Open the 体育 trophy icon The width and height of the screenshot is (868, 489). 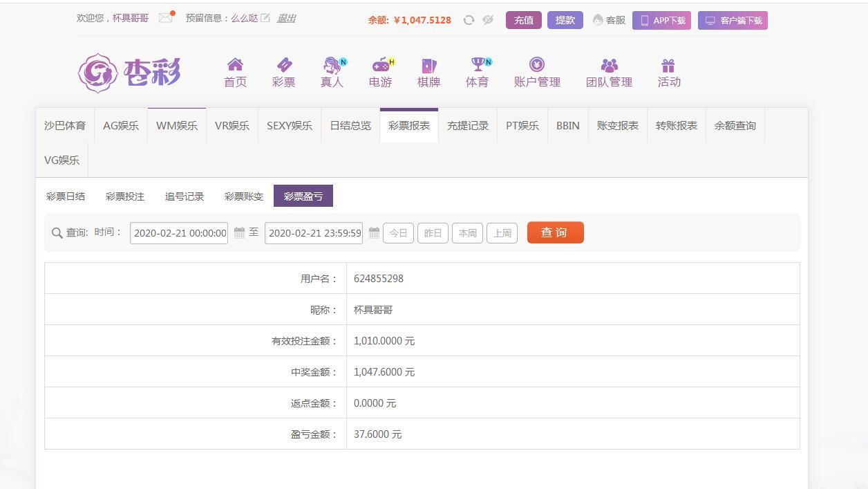pos(477,65)
